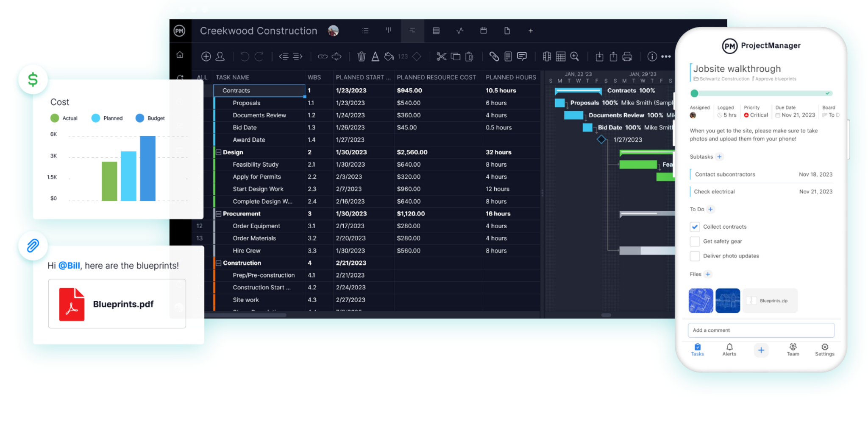
Task: Paste with the clipboard icon
Action: [470, 56]
